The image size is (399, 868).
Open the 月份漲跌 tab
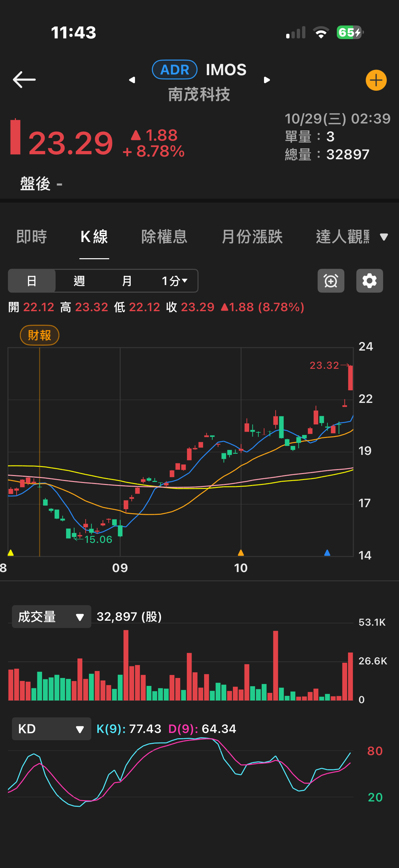252,237
